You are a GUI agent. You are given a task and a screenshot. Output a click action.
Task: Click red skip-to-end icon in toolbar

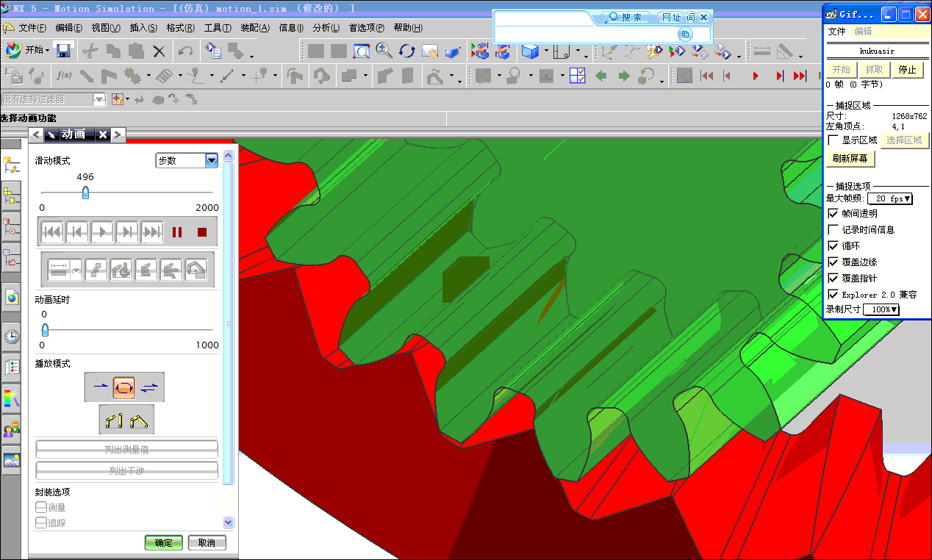point(800,76)
